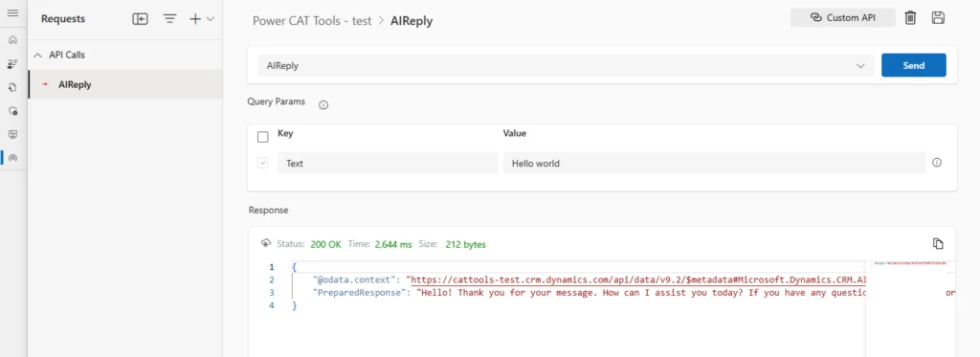This screenshot has width=980, height=357.
Task: Click the Requests panel heading
Action: tap(63, 19)
